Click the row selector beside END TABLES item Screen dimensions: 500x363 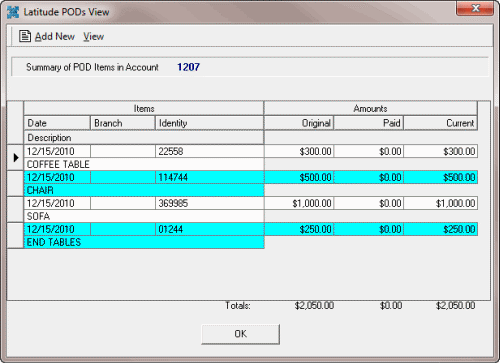point(15,235)
